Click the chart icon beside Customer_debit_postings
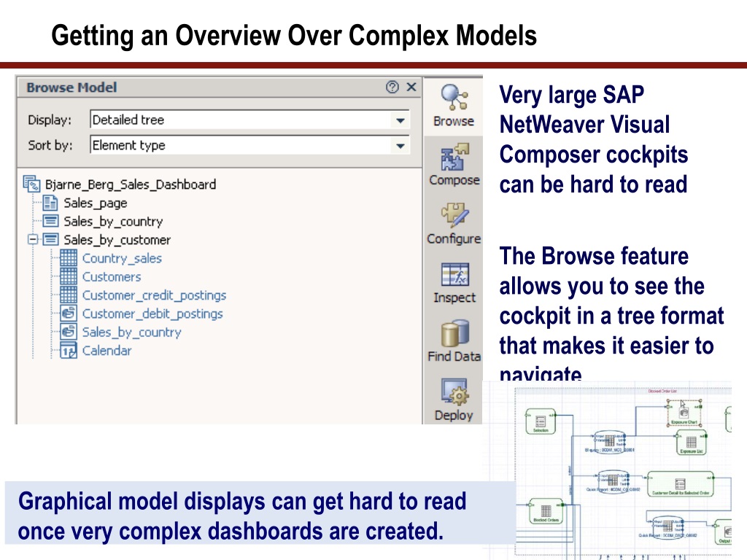Image resolution: width=747 pixels, height=560 pixels. [x=69, y=314]
